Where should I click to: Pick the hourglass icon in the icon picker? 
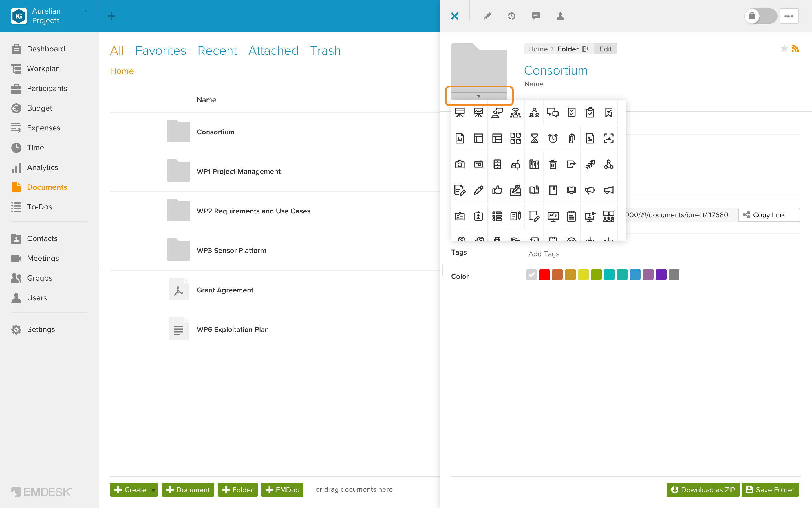[x=534, y=138]
